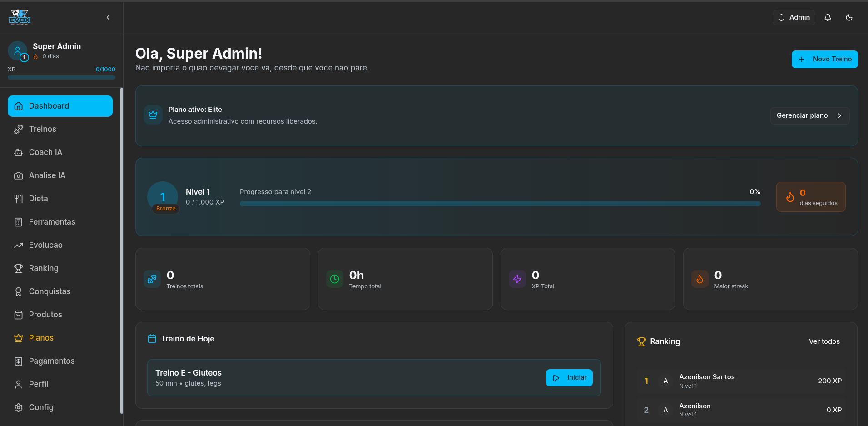Start workout with Iniciar button
Image resolution: width=868 pixels, height=426 pixels.
coord(569,378)
